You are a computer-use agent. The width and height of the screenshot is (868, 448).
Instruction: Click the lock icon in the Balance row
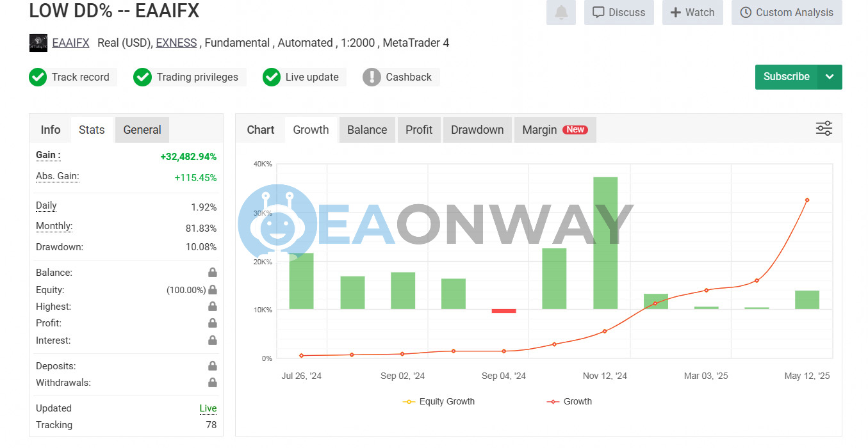click(x=212, y=273)
